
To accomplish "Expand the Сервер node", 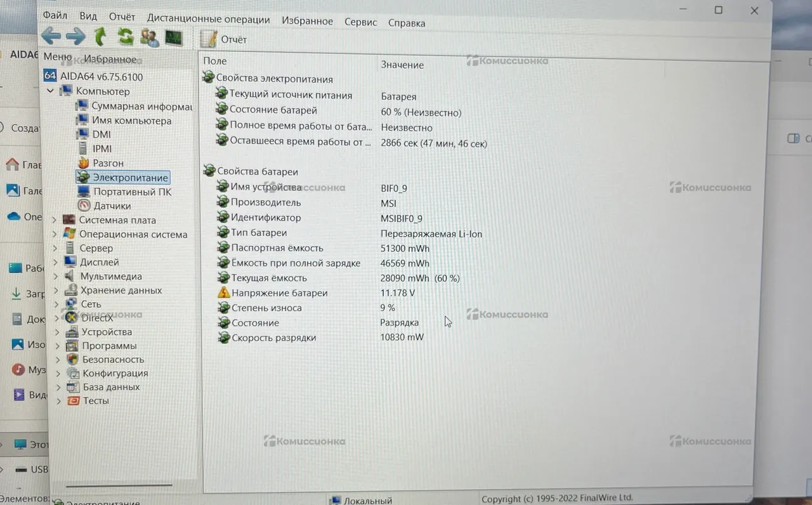I will coord(55,248).
